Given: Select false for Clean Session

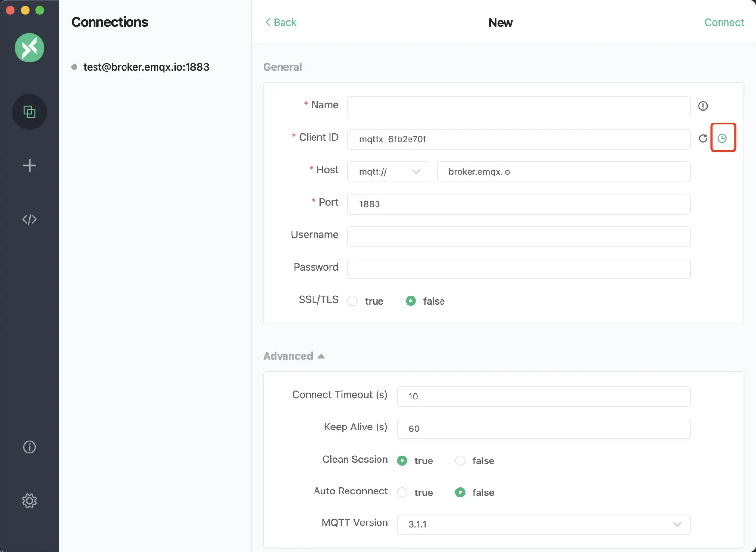Looking at the screenshot, I should 460,460.
